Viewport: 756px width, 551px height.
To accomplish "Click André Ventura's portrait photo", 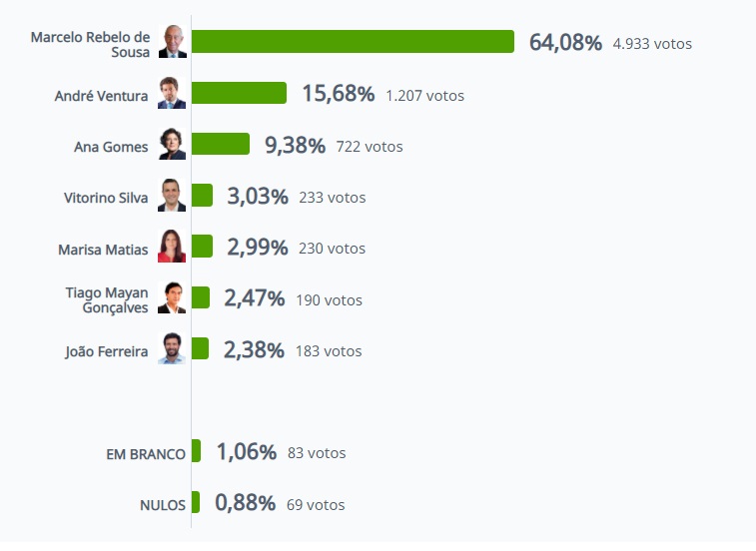I will coord(172,94).
